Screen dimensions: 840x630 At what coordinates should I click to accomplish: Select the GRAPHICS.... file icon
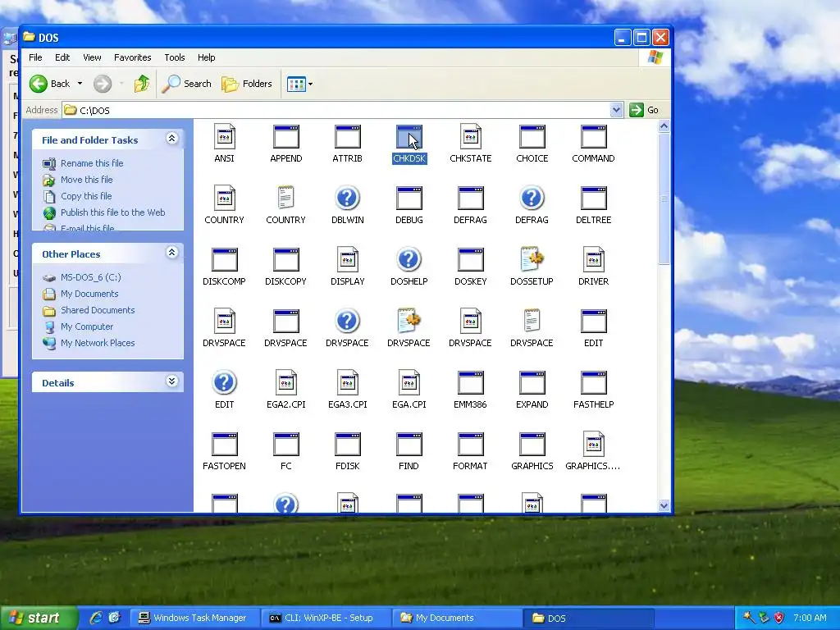(594, 444)
